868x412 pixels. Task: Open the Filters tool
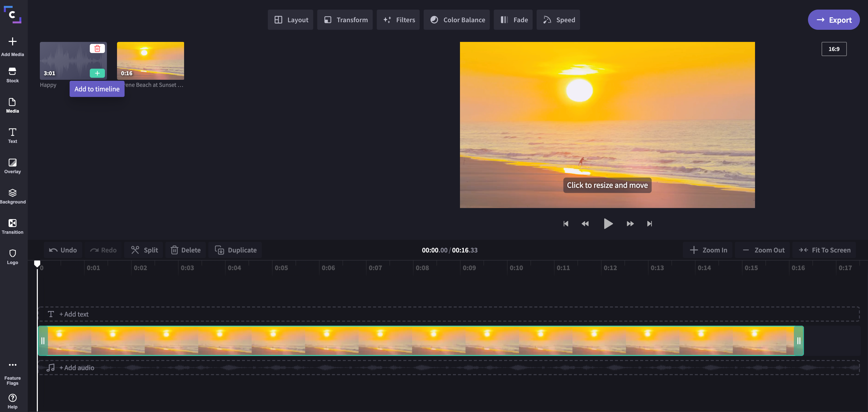click(x=398, y=20)
